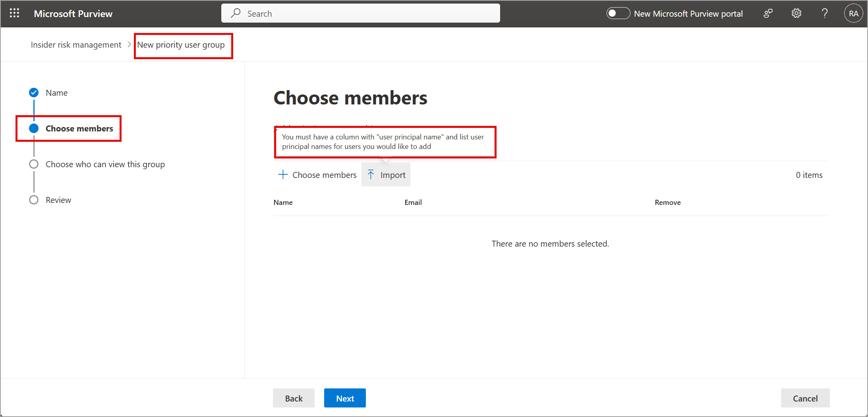Click the Back button
This screenshot has width=868, height=417.
294,398
